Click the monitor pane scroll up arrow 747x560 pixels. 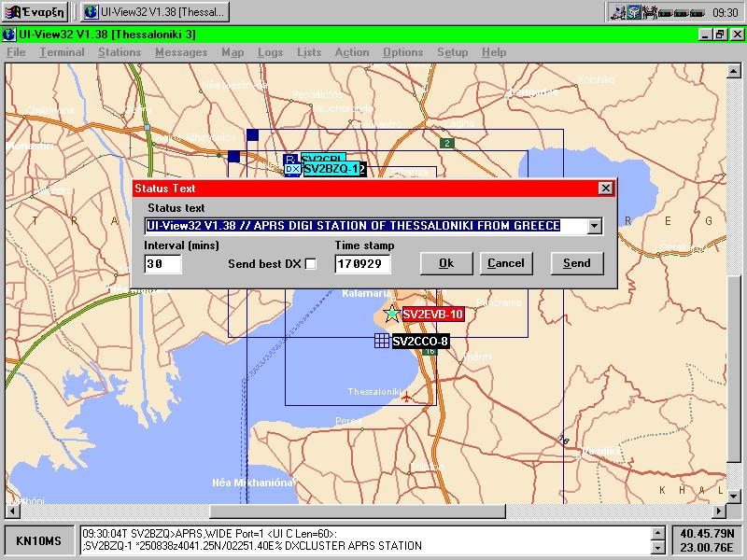[657, 533]
